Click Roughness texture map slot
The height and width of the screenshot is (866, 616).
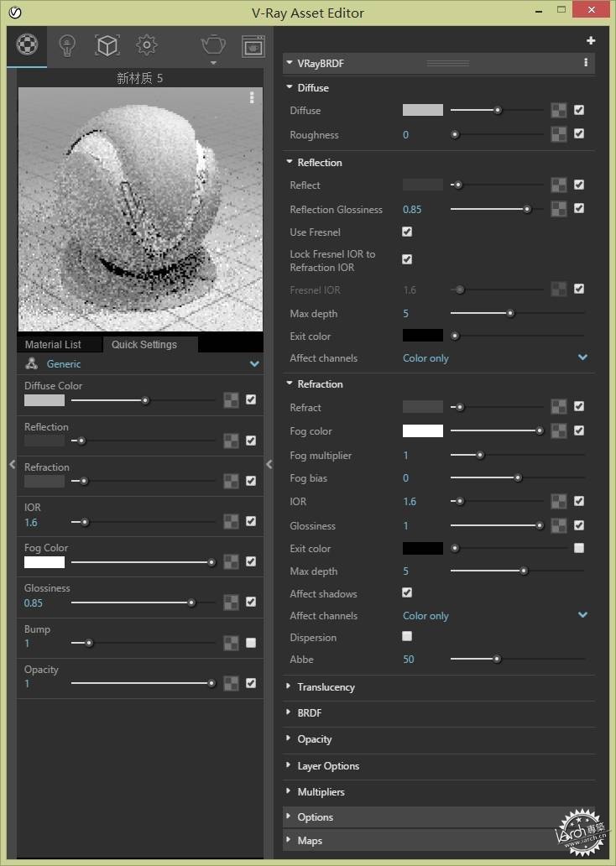point(559,134)
